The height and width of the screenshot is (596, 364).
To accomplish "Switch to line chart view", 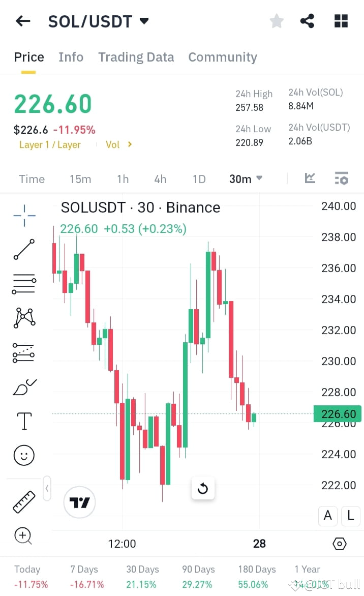I will 310,178.
